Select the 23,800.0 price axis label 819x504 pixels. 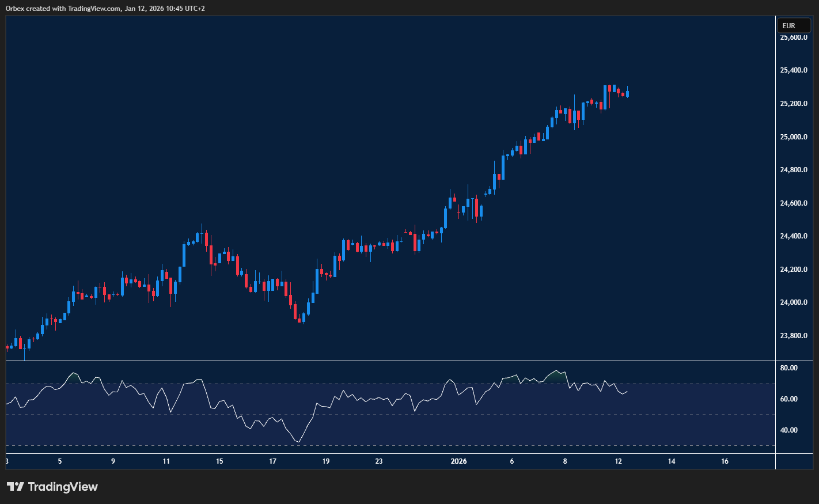[x=793, y=336]
